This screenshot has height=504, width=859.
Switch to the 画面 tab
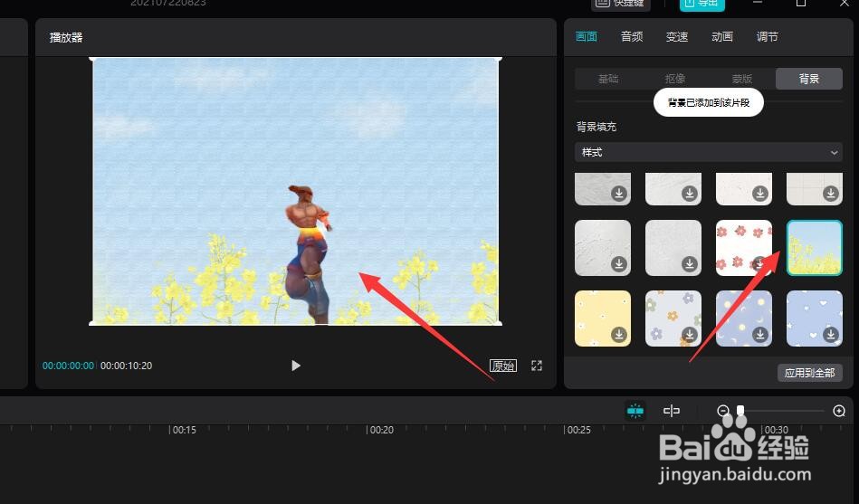(x=587, y=37)
